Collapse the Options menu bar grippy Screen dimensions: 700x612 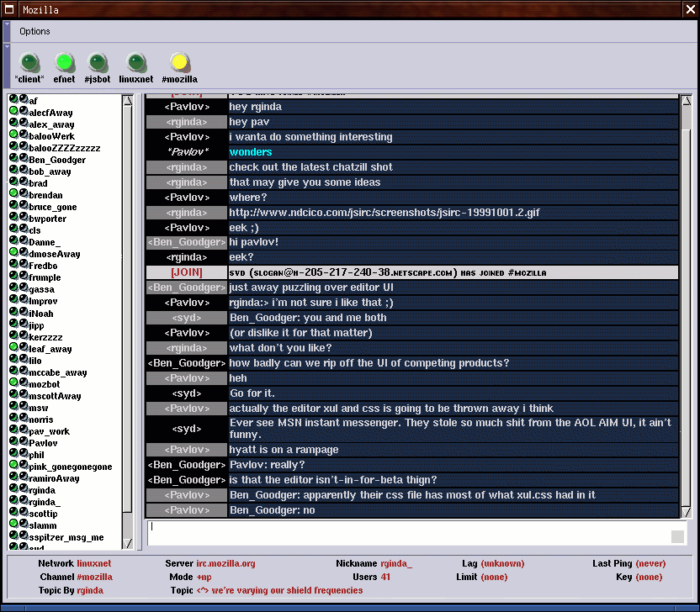7,31
